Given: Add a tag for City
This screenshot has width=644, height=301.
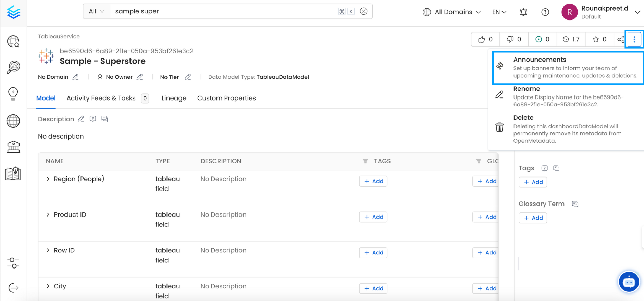Looking at the screenshot, I should 373,288.
